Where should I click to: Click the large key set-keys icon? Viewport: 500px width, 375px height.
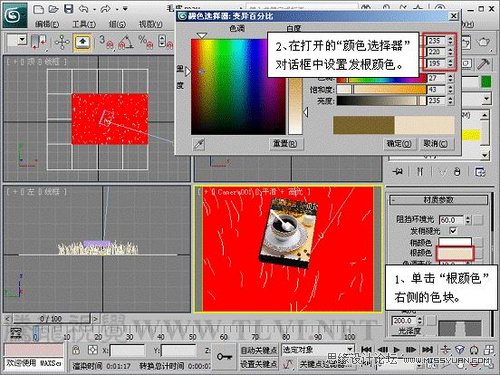pyautogui.click(x=224, y=356)
